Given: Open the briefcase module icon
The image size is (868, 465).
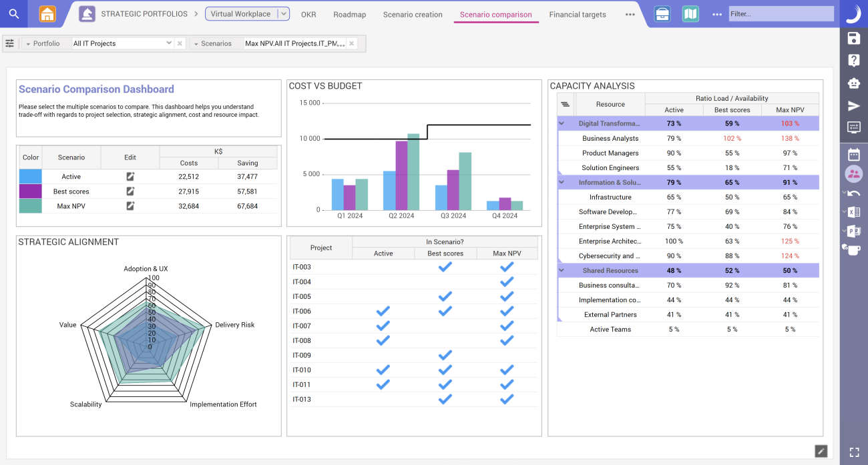Looking at the screenshot, I should 662,14.
